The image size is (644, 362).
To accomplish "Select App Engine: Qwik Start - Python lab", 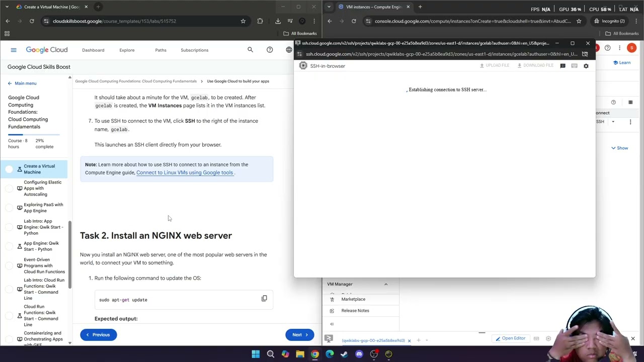I will coord(41,246).
